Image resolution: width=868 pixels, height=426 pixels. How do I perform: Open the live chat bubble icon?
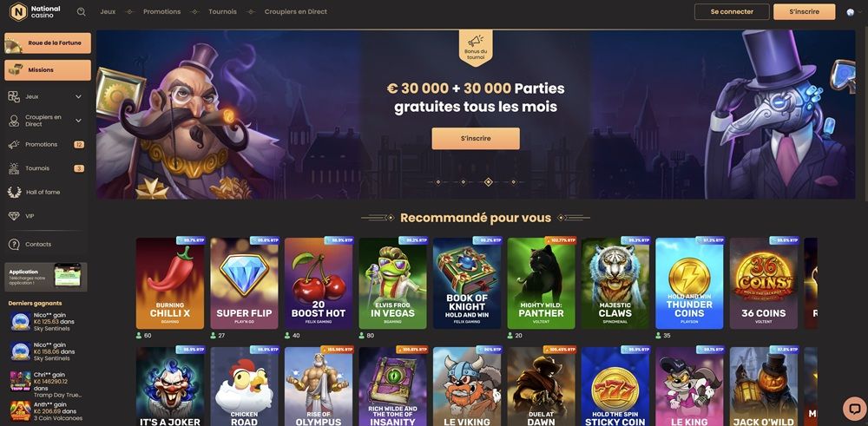[853, 409]
